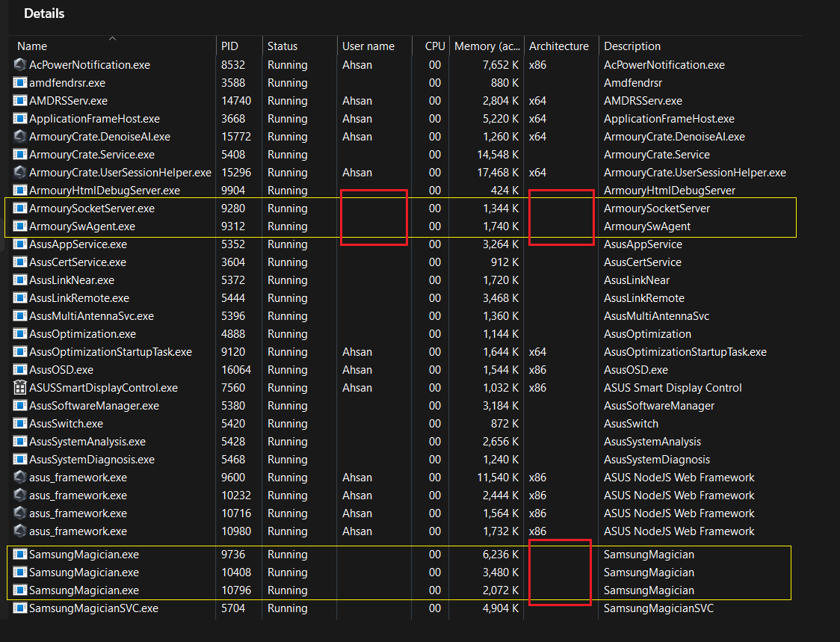Click the ArmourySwAgent.exe icon
Viewport: 840px width, 642px height.
20,226
